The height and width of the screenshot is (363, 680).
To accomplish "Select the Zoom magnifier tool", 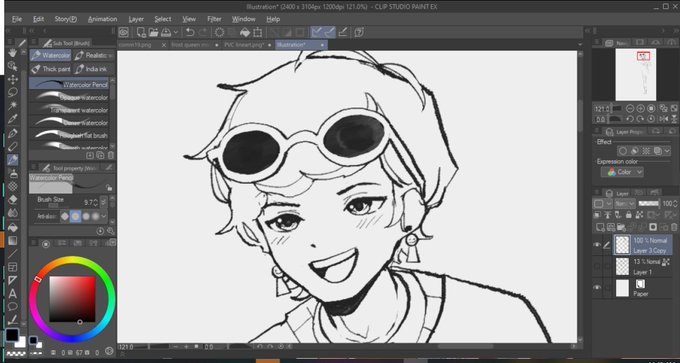I will click(x=13, y=66).
